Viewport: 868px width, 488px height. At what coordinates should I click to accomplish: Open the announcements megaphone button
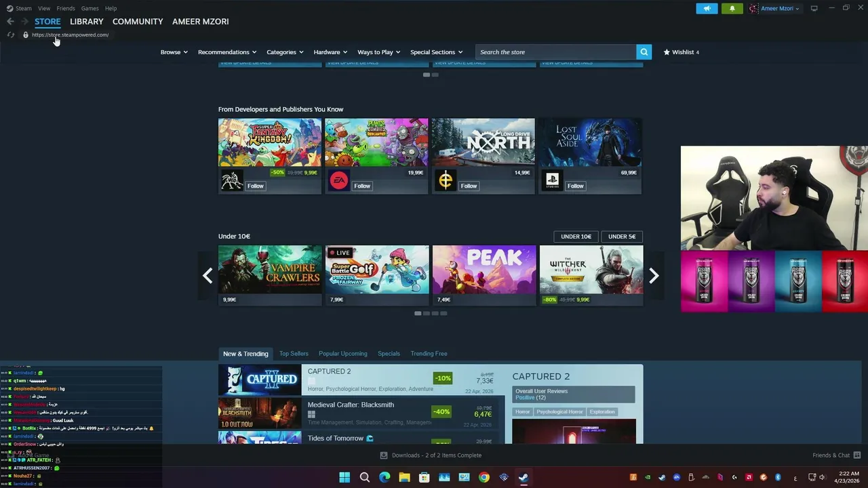[x=707, y=9]
